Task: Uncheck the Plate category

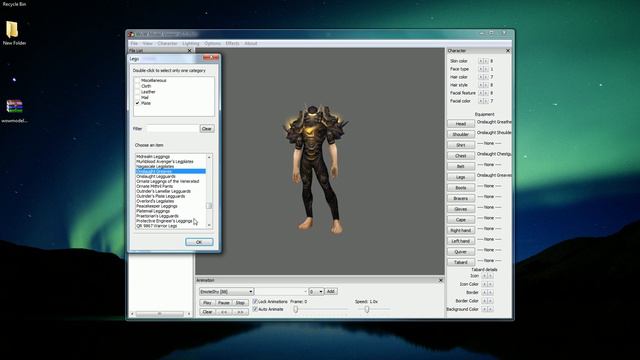Action: [x=138, y=103]
